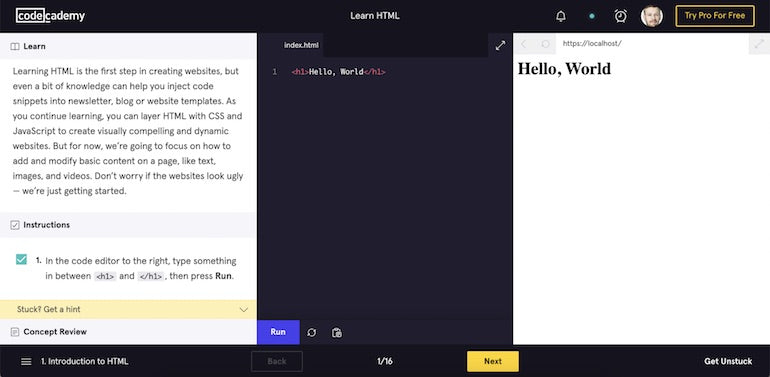Viewport: 770px width, 377px height.
Task: Click line number 1 in the editor gutter
Action: [x=275, y=72]
